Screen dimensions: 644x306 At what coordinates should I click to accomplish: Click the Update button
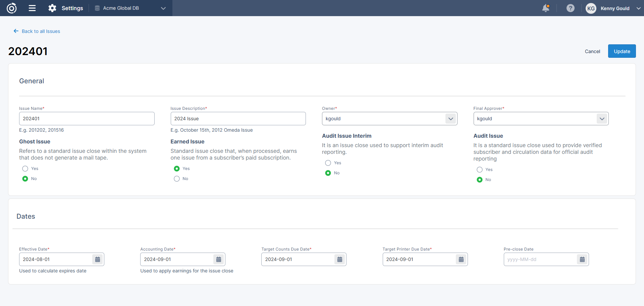[622, 51]
